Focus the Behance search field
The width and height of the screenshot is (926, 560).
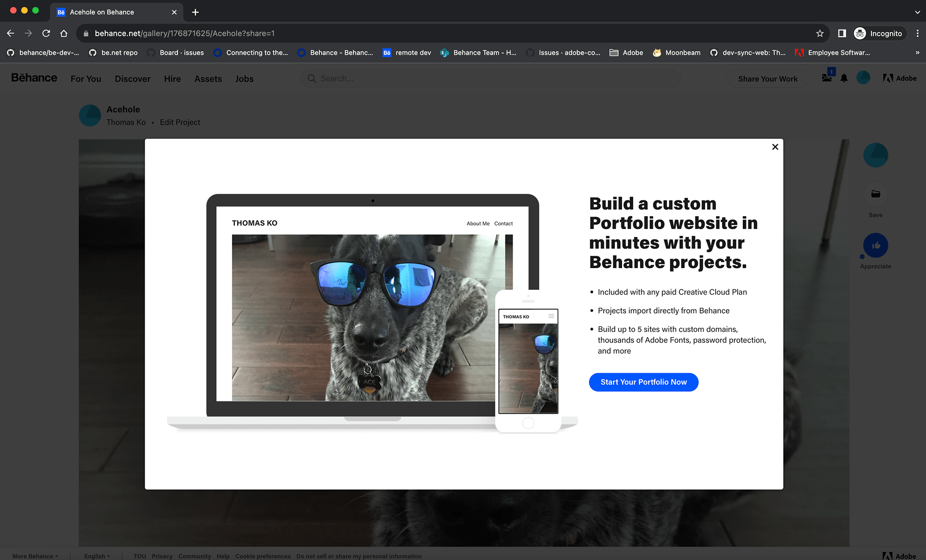pos(492,78)
